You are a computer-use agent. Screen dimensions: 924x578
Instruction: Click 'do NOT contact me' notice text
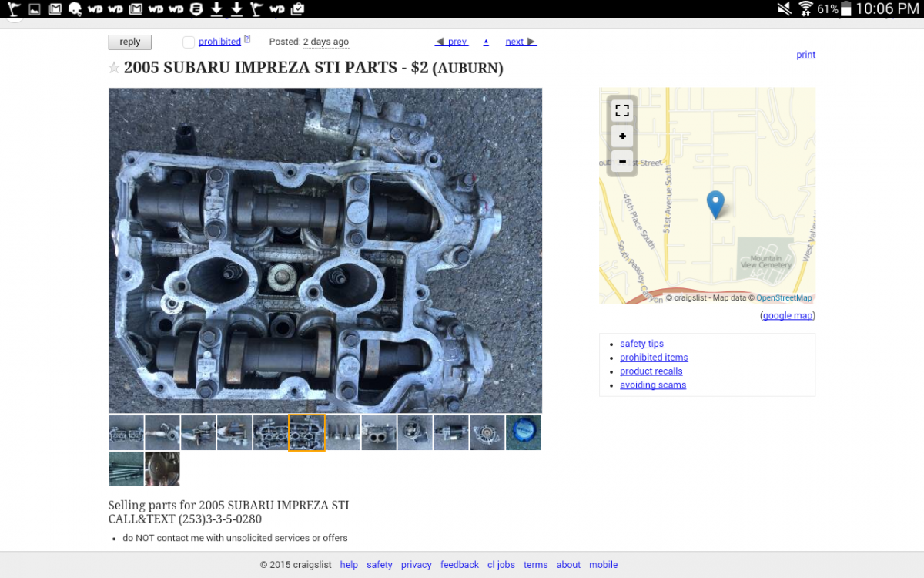(x=235, y=538)
